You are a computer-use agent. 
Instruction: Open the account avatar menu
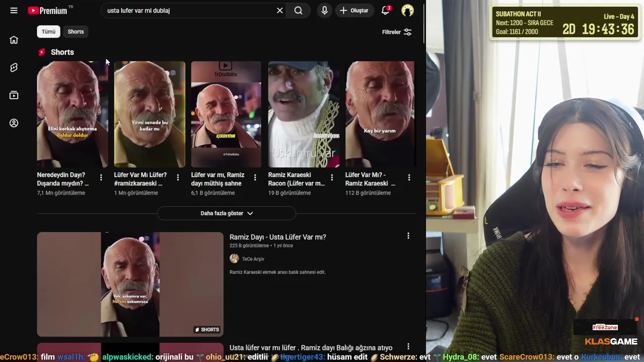point(408,11)
